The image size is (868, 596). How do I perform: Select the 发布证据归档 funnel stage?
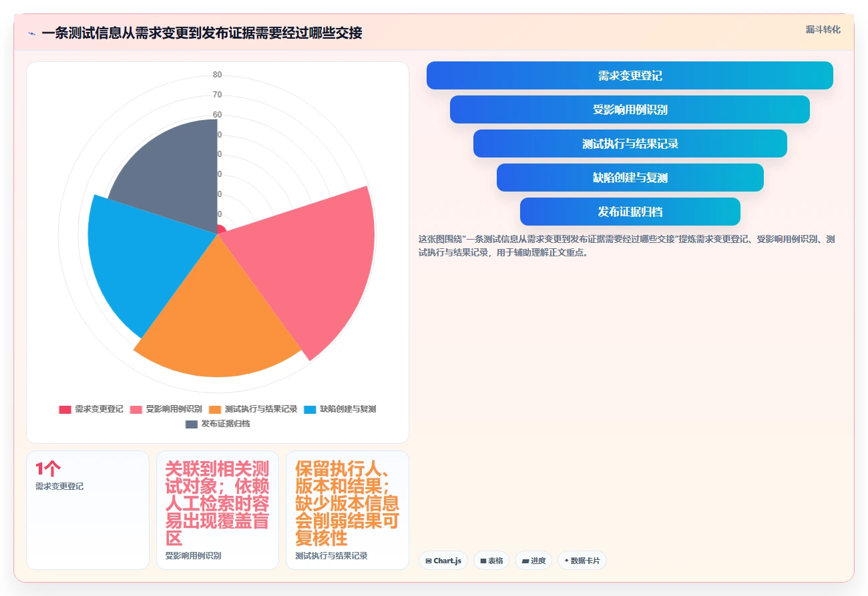click(630, 212)
